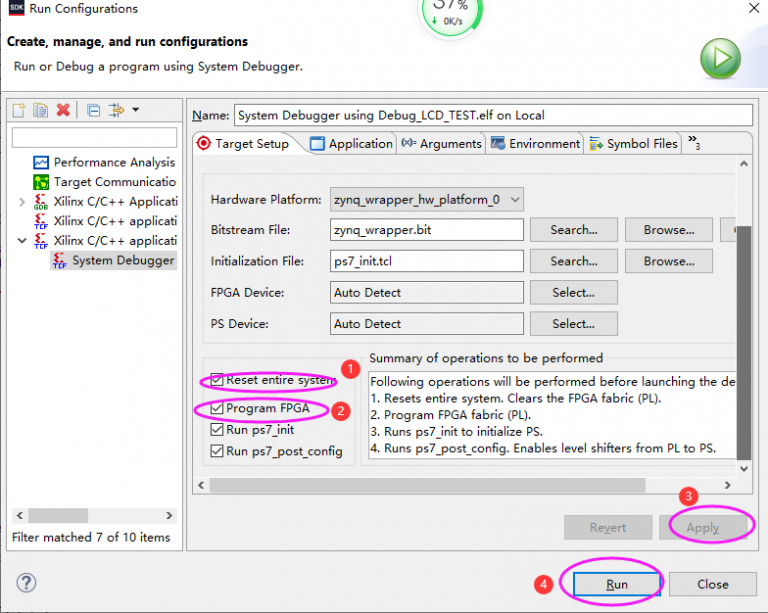Disable the Run ps7_post_config checkbox

(x=217, y=451)
